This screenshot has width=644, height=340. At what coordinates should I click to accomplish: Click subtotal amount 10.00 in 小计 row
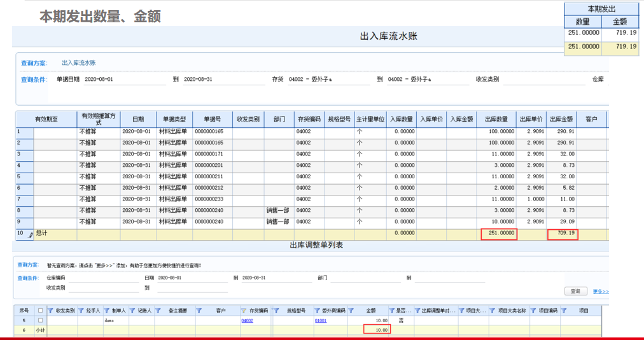[381, 330]
